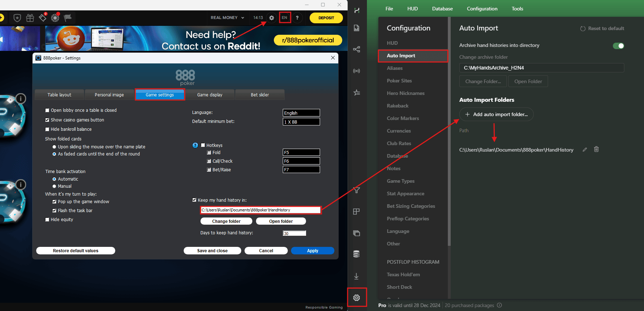644x311 pixels.
Task: Click Add auto import folder button
Action: 496,114
